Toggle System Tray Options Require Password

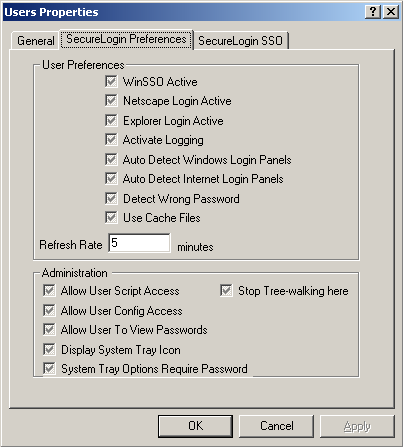pos(49,369)
